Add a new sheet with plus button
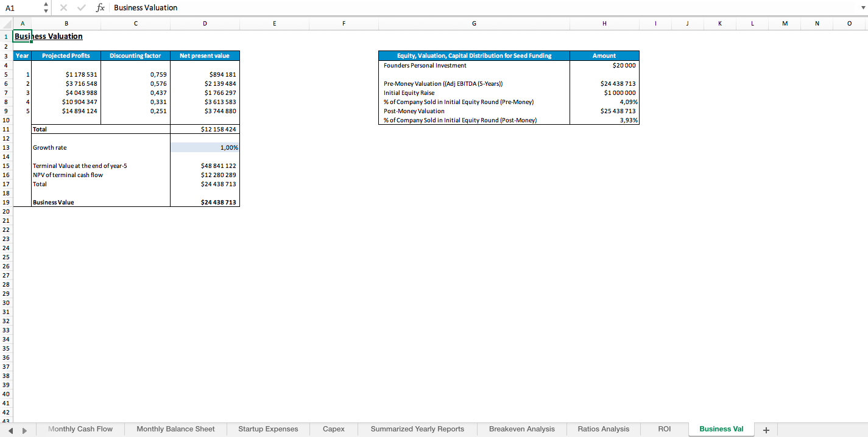This screenshot has height=437, width=868. tap(766, 430)
